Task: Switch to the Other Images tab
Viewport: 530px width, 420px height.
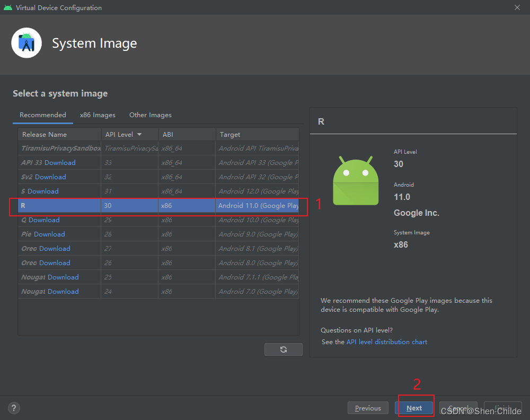Action: pyautogui.click(x=151, y=115)
